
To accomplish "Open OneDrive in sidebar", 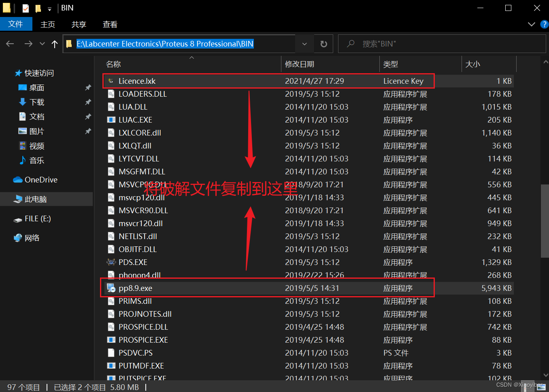I will pyautogui.click(x=35, y=180).
